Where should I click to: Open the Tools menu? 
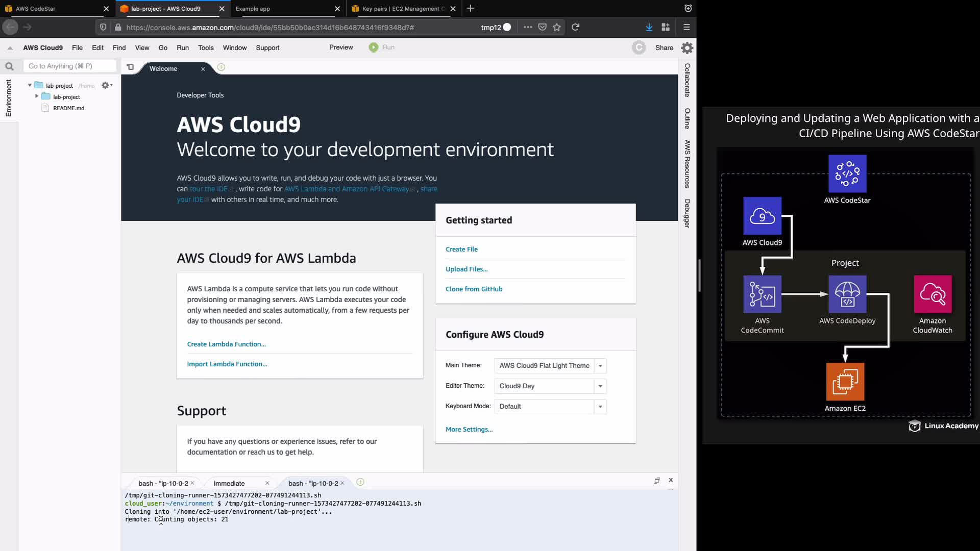click(206, 48)
